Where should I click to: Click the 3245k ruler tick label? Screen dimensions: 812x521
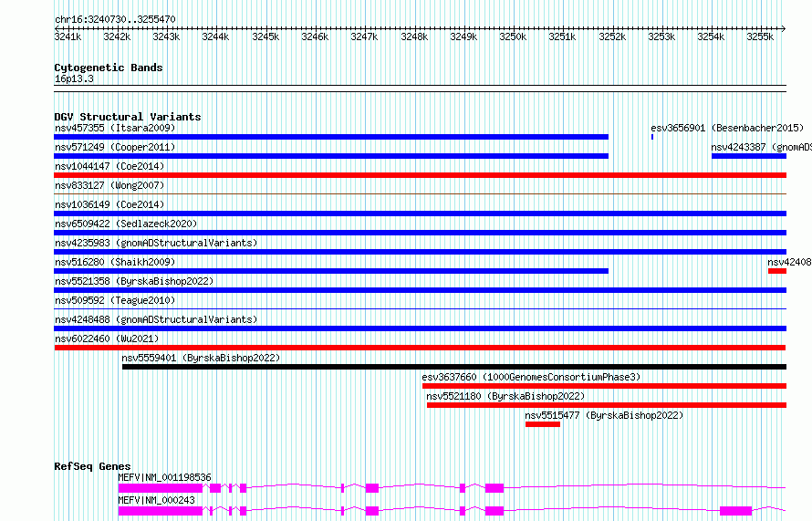[x=265, y=36]
